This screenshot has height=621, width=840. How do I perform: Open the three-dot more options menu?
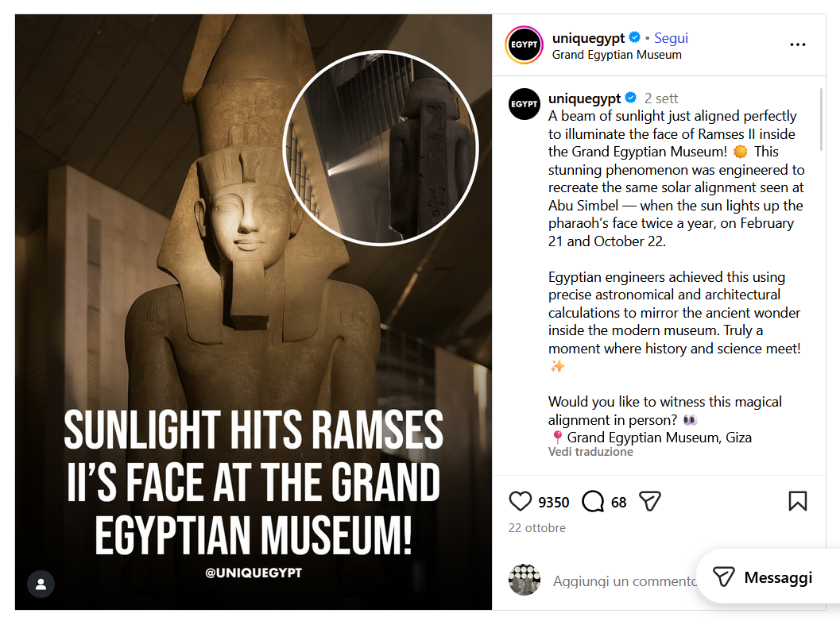798,44
